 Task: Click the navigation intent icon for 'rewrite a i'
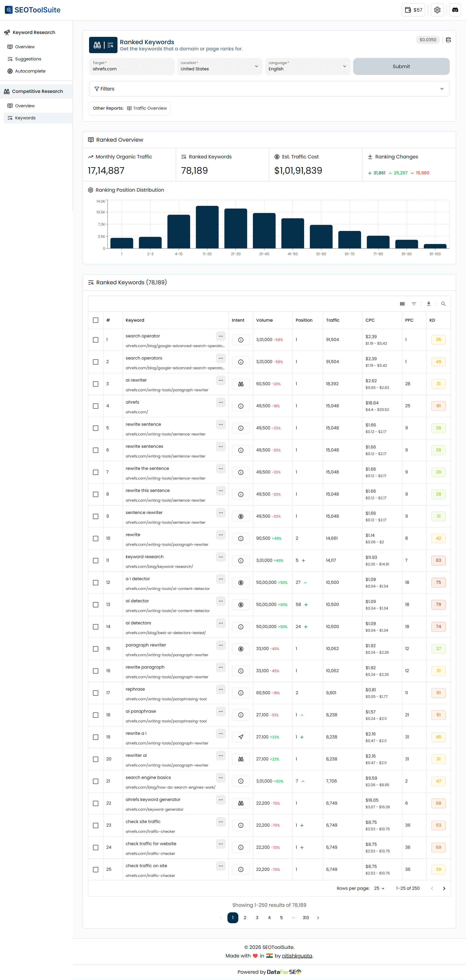click(x=241, y=737)
